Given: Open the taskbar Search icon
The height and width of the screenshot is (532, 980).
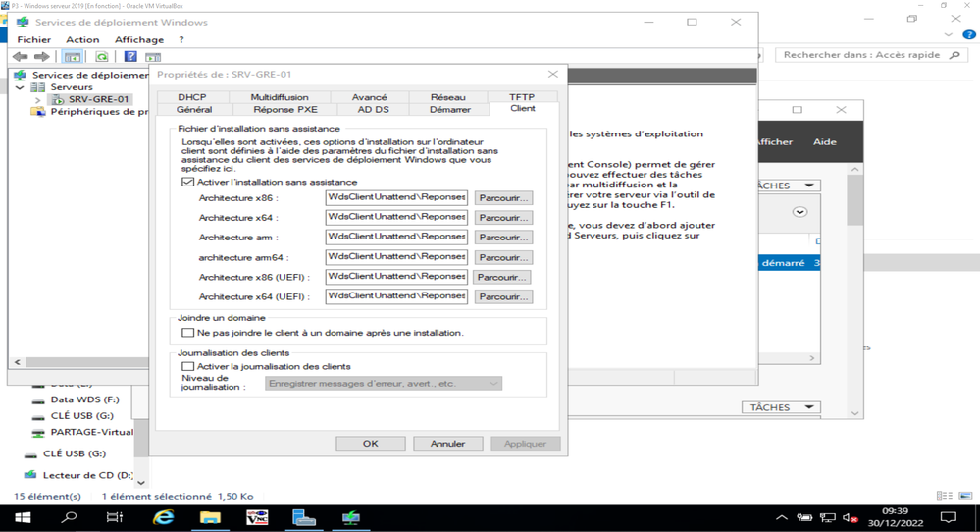Looking at the screenshot, I should coord(69,517).
